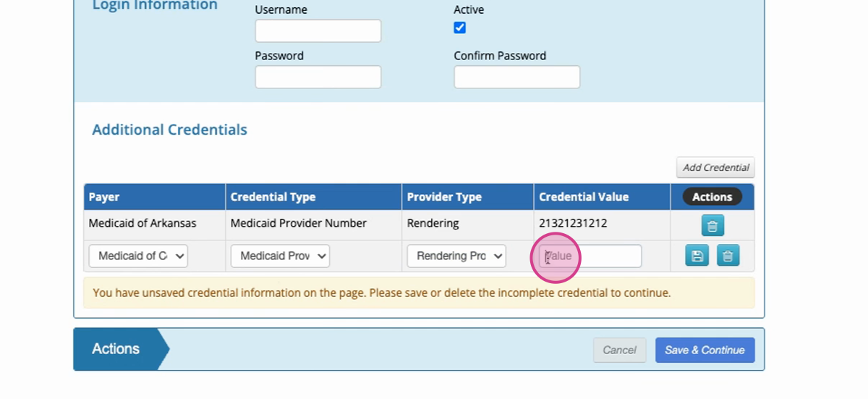Uncheck the Active checkbox
This screenshot has width=868, height=399.
coord(459,28)
